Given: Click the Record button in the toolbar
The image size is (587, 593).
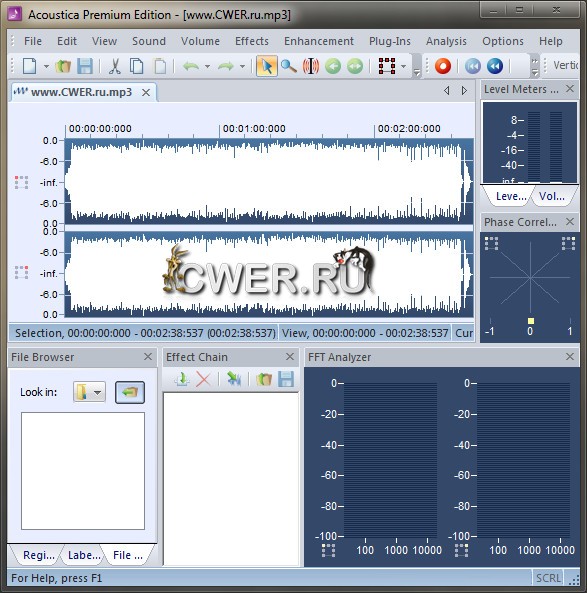Looking at the screenshot, I should click(x=442, y=66).
